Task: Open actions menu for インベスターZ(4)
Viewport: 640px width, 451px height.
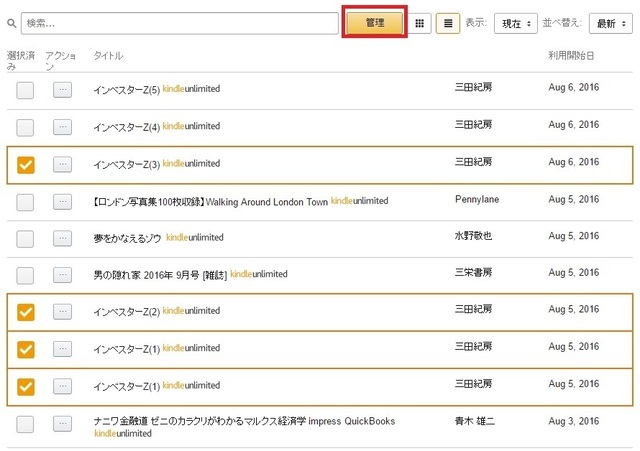Action: 62,127
